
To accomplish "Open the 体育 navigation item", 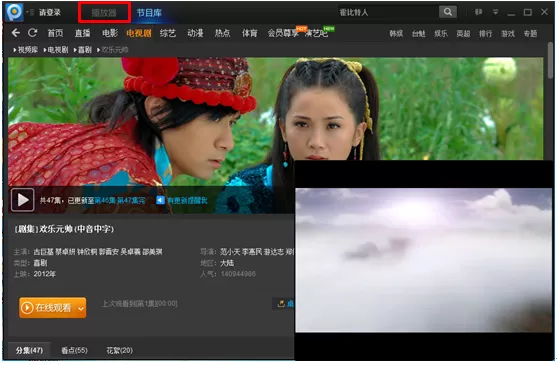I will tap(250, 33).
